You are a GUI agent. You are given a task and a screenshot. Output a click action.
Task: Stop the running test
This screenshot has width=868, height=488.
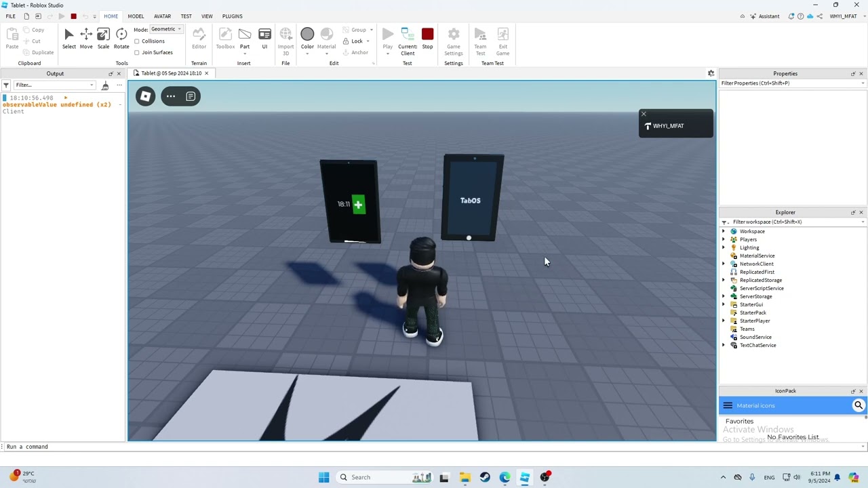427,39
